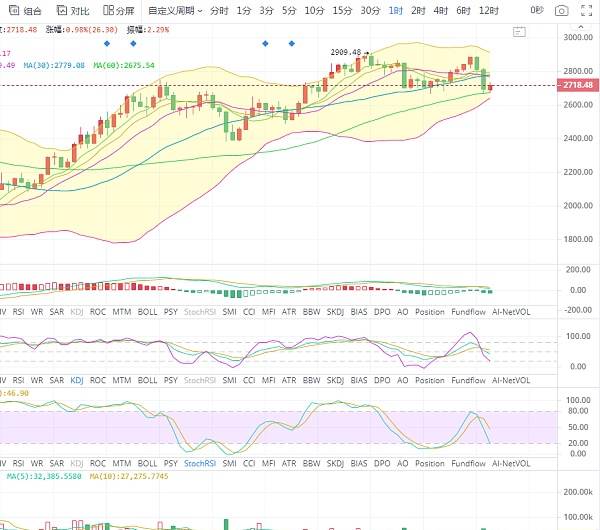Screen dimensions: 600x530
Task: Take a chart screenshot with camera icon
Action: [561, 11]
